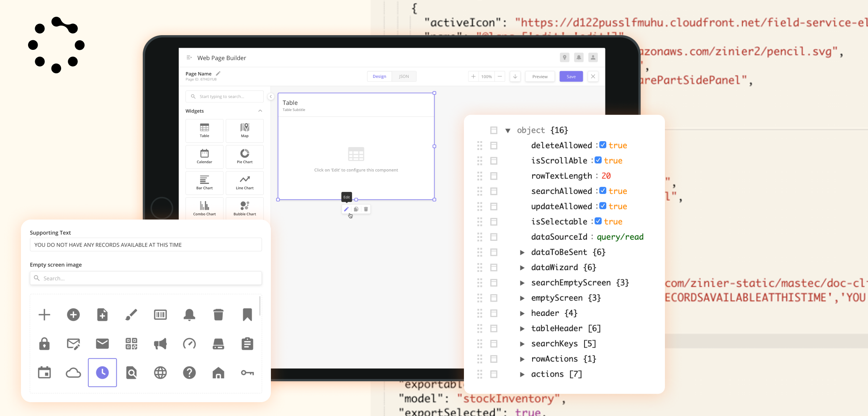868x416 pixels.
Task: Uncheck the deleteAllowed property
Action: (602, 145)
